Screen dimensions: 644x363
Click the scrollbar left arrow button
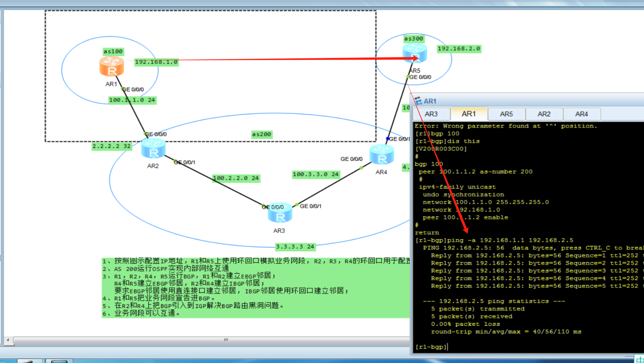click(x=8, y=340)
